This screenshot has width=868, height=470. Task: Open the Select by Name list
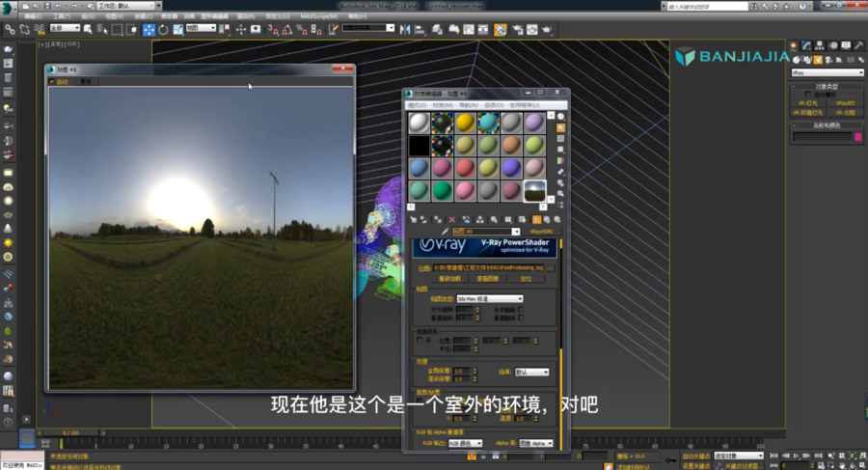click(102, 29)
